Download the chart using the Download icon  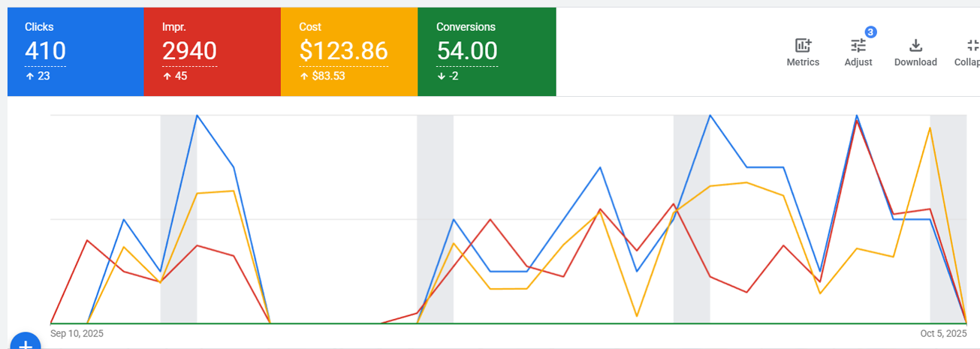click(x=915, y=46)
